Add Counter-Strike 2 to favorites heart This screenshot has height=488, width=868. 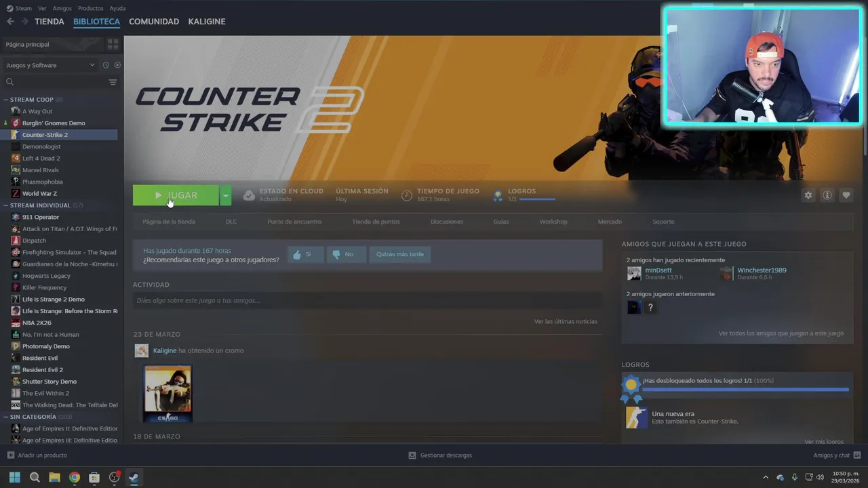[x=846, y=195]
